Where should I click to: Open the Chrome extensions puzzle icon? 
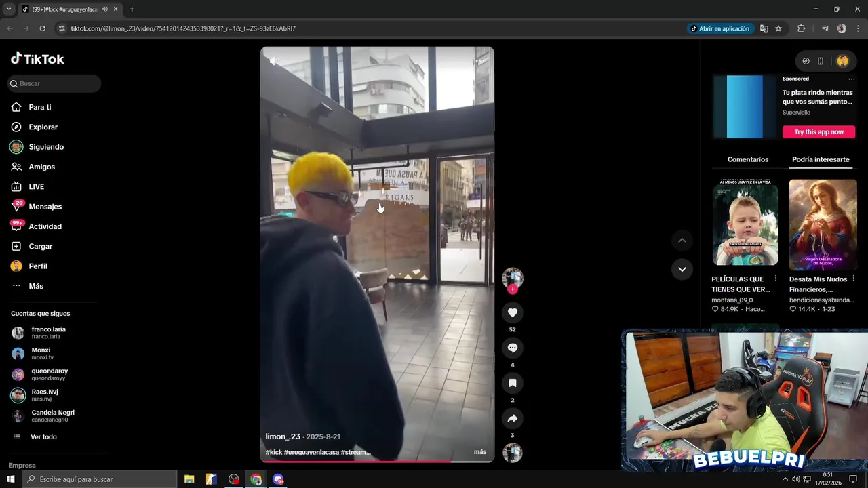[802, 28]
